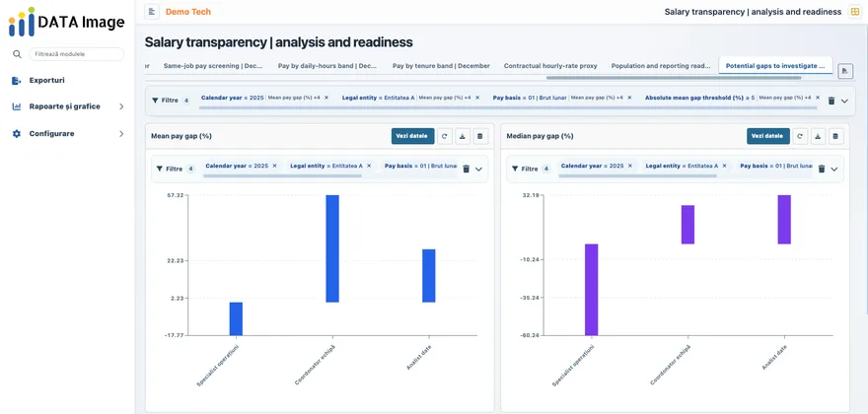Select the Potential gaps to investigate tab
This screenshot has height=414, width=868.
point(775,66)
